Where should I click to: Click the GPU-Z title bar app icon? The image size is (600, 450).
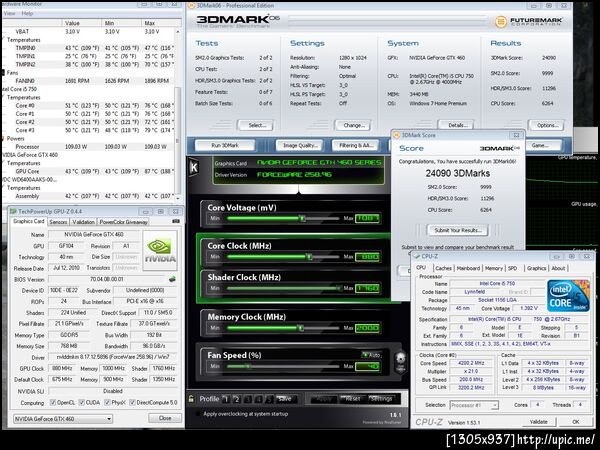[13, 211]
